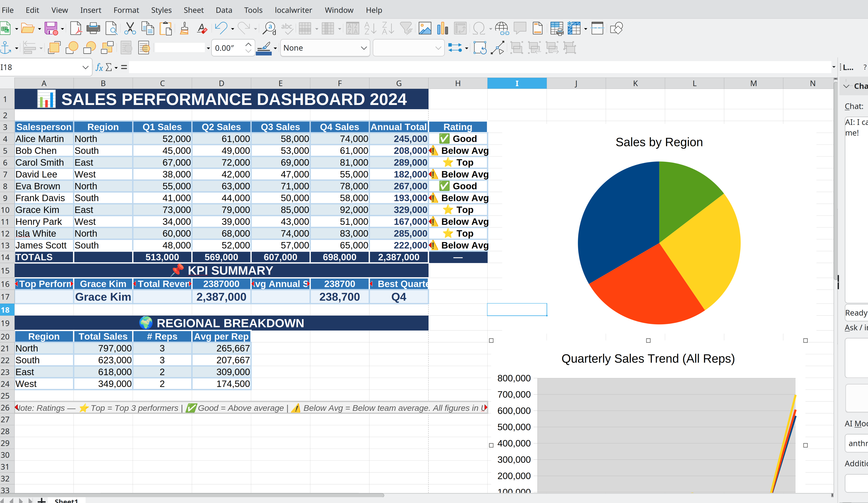The image size is (868, 503).
Task: Freeze rows and columns icon
Action: point(574,28)
